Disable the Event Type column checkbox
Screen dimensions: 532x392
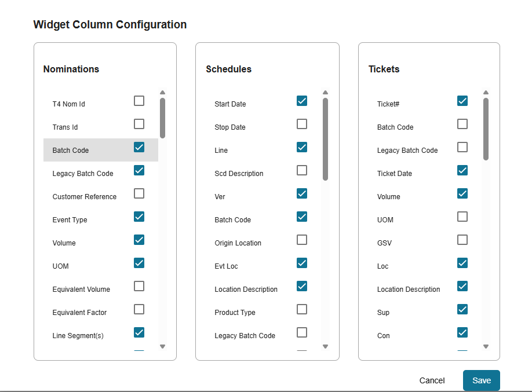coord(139,217)
